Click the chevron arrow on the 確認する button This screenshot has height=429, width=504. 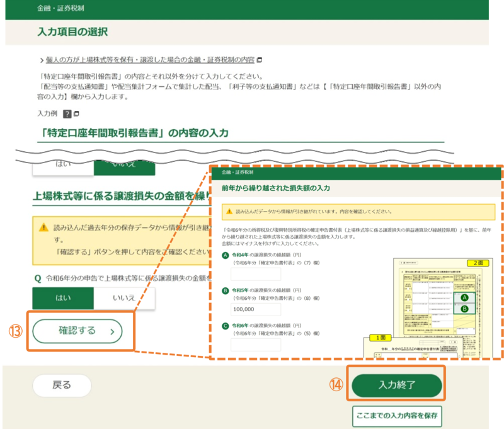112,330
